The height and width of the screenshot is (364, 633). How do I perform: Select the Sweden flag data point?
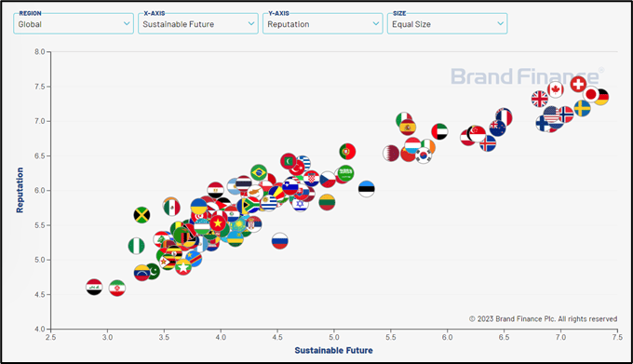[582, 108]
